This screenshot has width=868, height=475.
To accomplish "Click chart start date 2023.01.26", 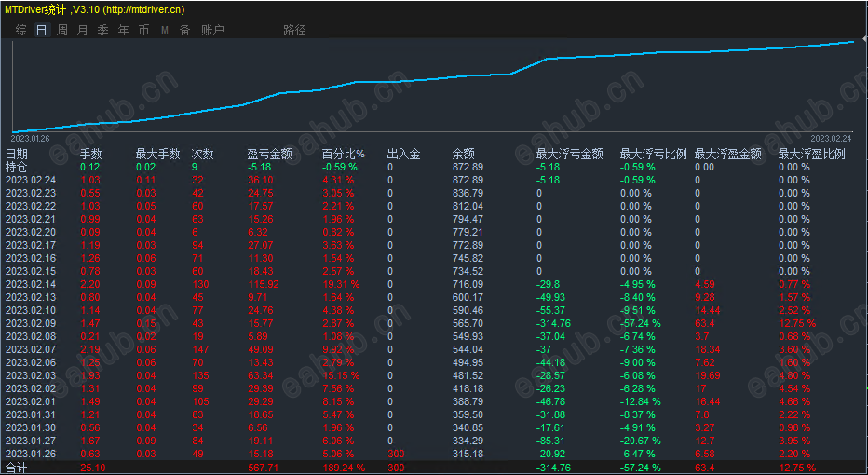I will coord(31,139).
